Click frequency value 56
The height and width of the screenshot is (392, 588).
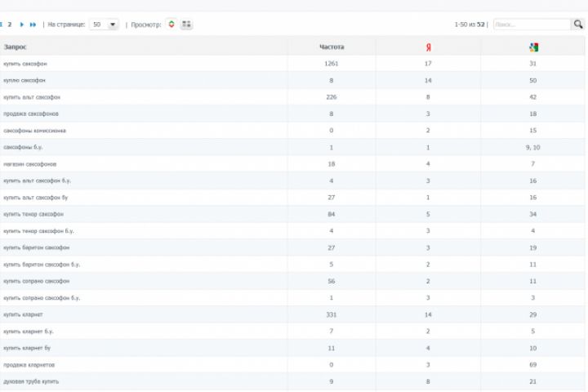[x=332, y=281]
